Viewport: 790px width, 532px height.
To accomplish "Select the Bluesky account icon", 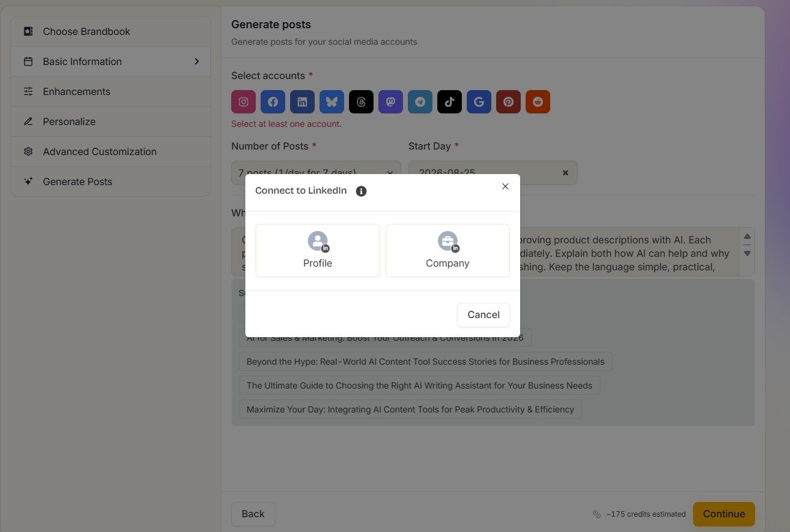I will pyautogui.click(x=332, y=102).
